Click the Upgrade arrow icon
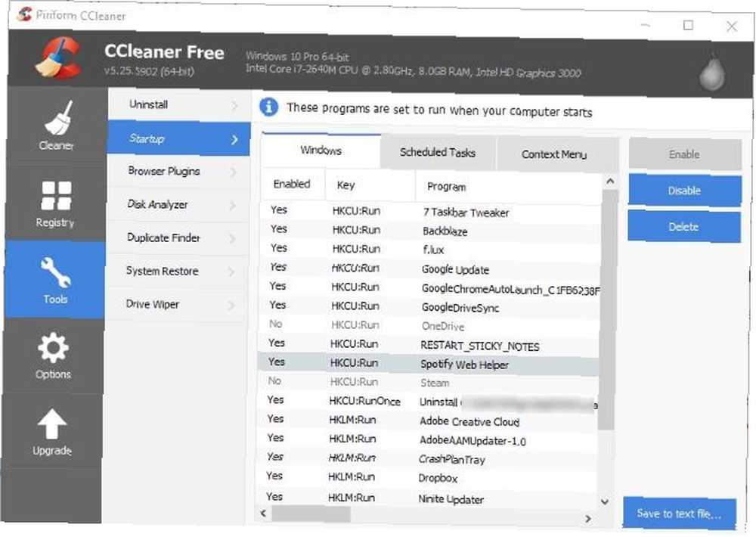 click(51, 424)
